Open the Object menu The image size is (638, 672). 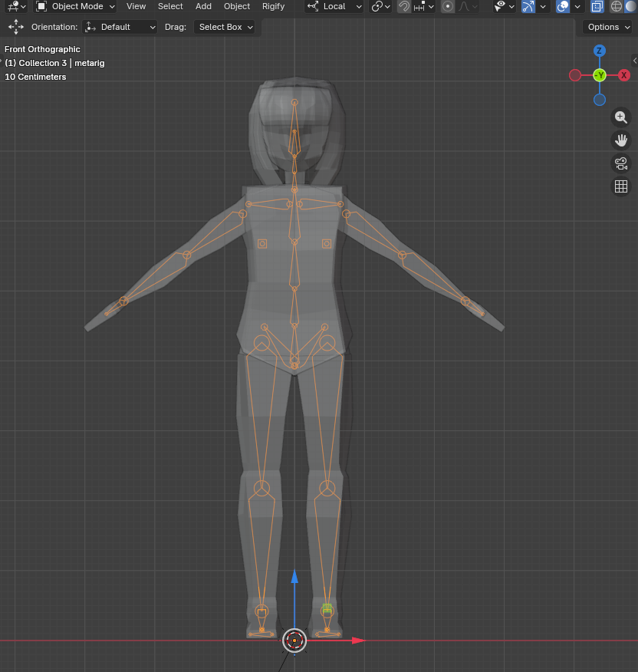click(237, 6)
